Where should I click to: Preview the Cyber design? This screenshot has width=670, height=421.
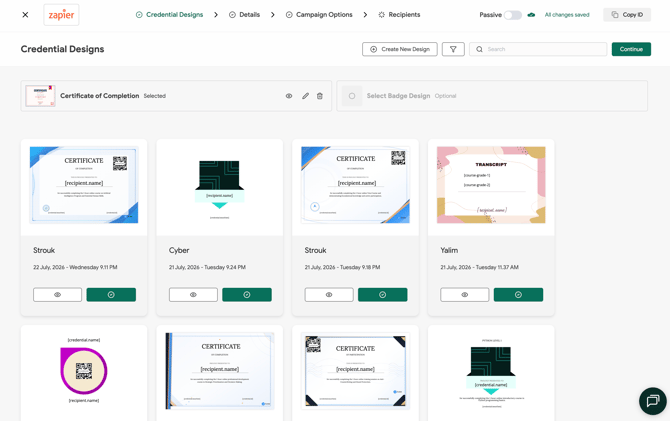coord(193,294)
